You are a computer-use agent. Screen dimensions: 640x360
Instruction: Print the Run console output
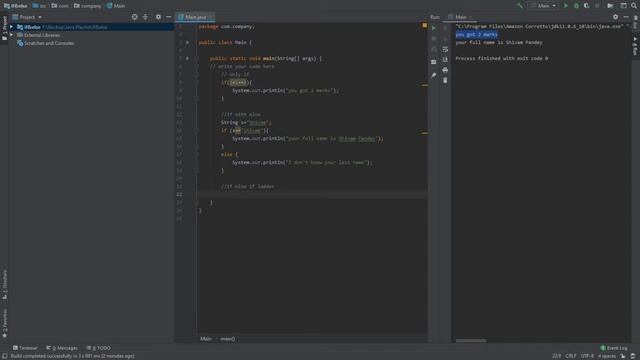click(445, 70)
